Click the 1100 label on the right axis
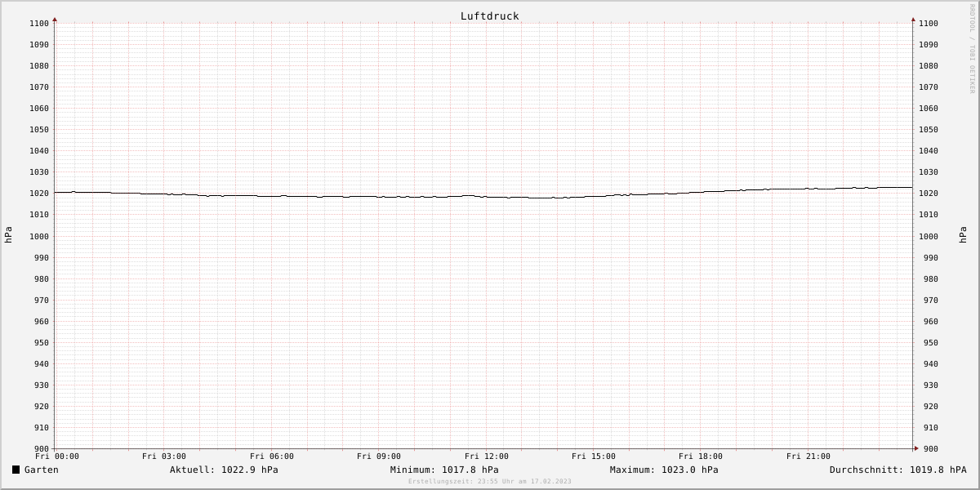This screenshot has width=980, height=490. 929,24
